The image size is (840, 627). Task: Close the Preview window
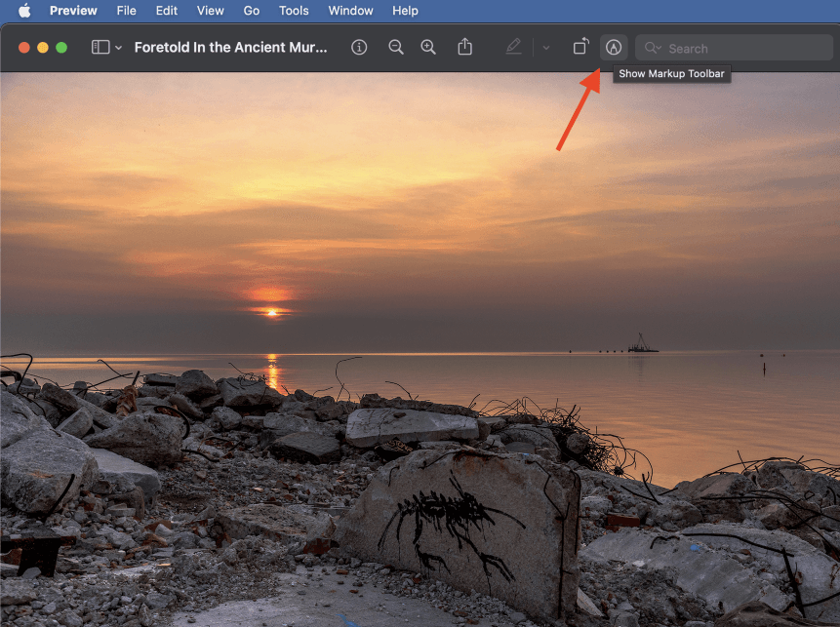coord(24,48)
